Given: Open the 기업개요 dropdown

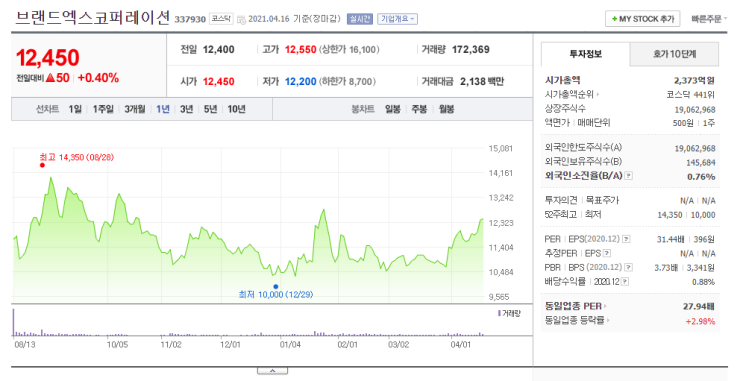Looking at the screenshot, I should click(397, 19).
